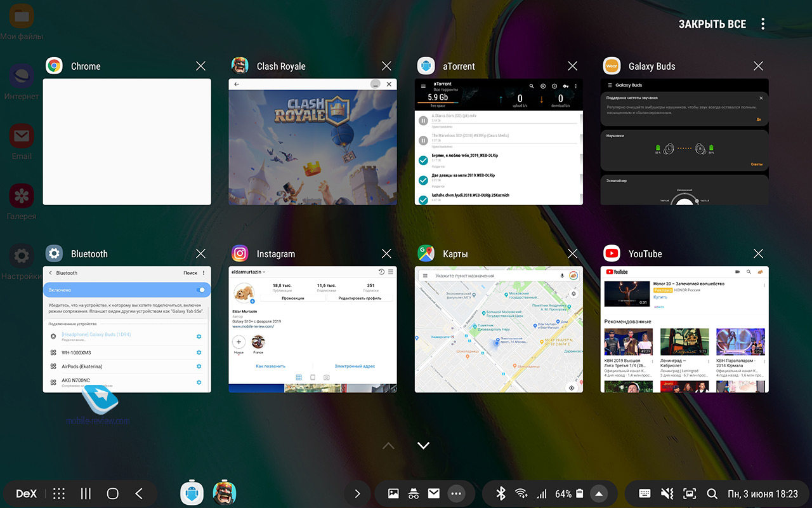The height and width of the screenshot is (508, 812).
Task: Take a screenshot with capture icon
Action: point(689,493)
